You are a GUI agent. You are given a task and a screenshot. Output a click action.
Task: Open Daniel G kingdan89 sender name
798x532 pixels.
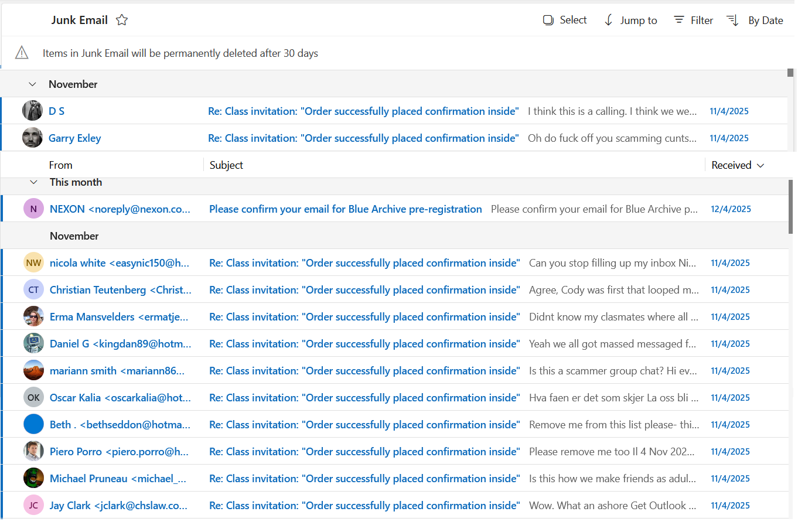[x=121, y=344]
